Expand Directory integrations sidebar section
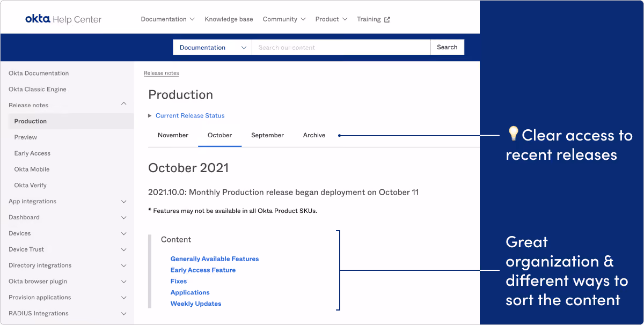Viewport: 644px width, 325px height. click(124, 265)
